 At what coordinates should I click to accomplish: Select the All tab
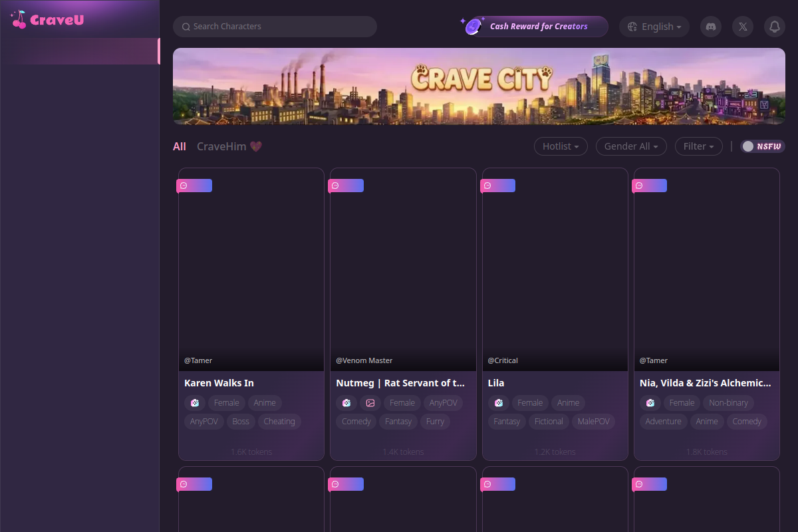[x=180, y=146]
